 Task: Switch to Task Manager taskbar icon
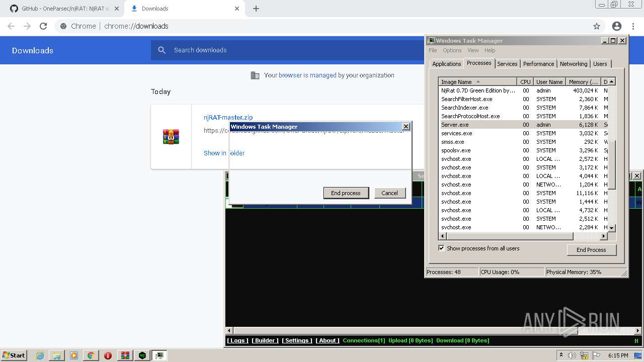click(159, 355)
